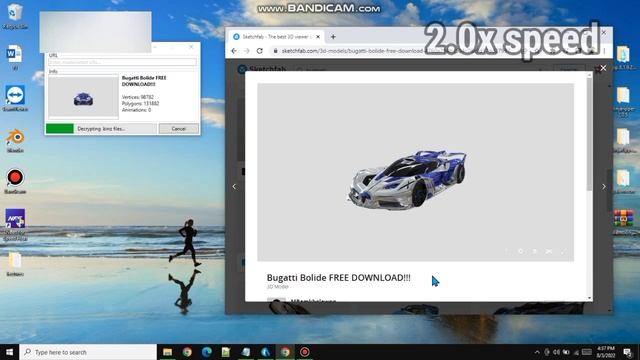
Task: Click the Bugatti Bolide FREE DOWNLOAD!!! title
Action: [338, 278]
